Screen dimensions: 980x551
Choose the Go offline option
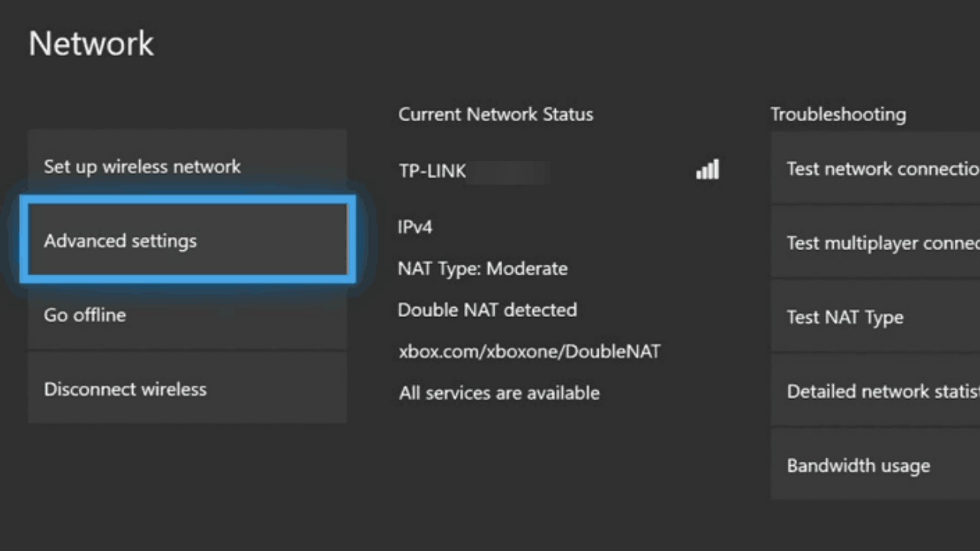[187, 315]
